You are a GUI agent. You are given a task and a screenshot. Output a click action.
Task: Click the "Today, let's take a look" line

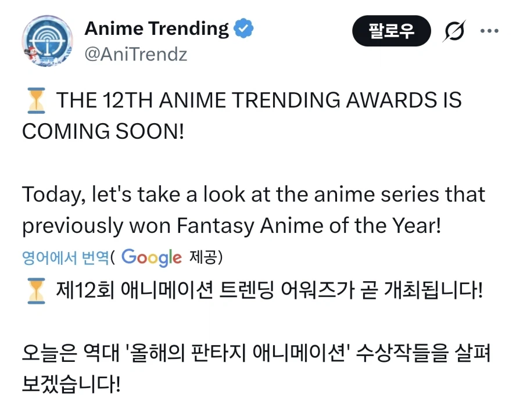(253, 195)
